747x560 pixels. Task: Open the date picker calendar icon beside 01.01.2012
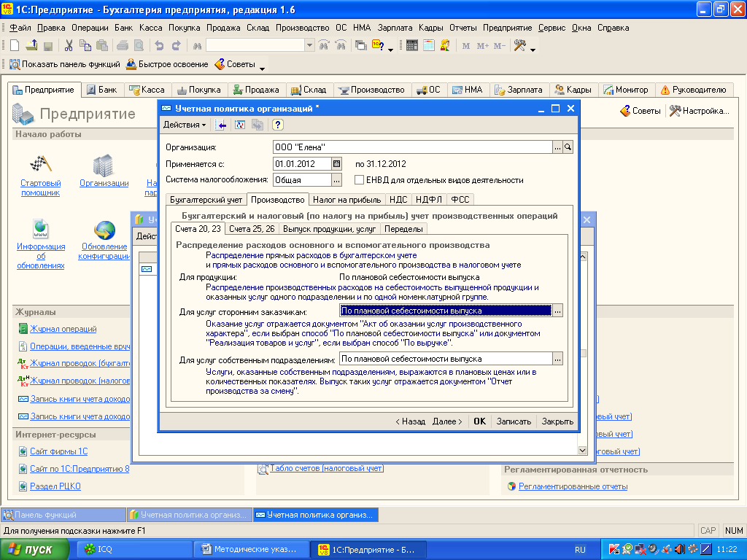pos(337,164)
